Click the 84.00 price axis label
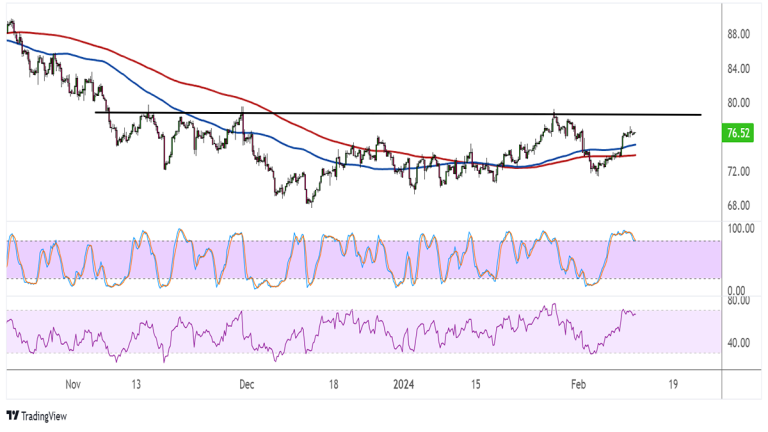768x432 pixels. [x=738, y=69]
